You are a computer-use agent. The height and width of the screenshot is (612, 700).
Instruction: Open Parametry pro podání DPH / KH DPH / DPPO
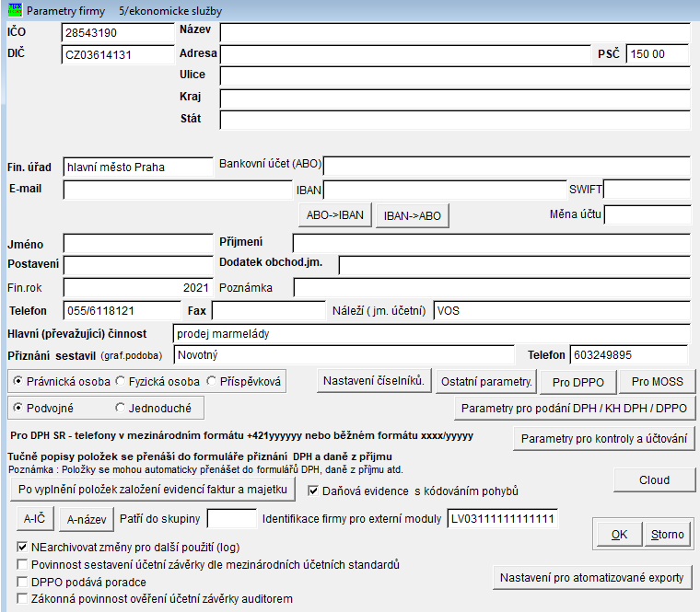pos(575,408)
